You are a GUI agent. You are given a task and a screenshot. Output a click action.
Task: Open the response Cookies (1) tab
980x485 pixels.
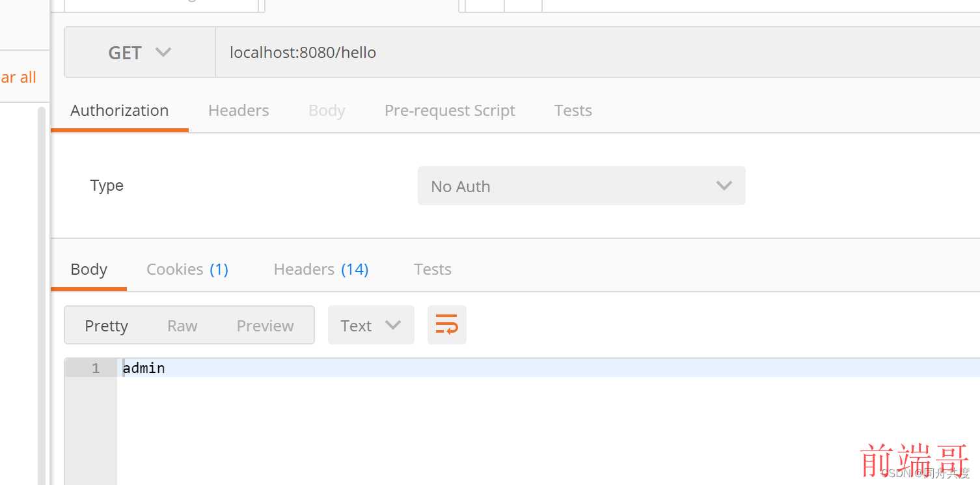coord(187,270)
